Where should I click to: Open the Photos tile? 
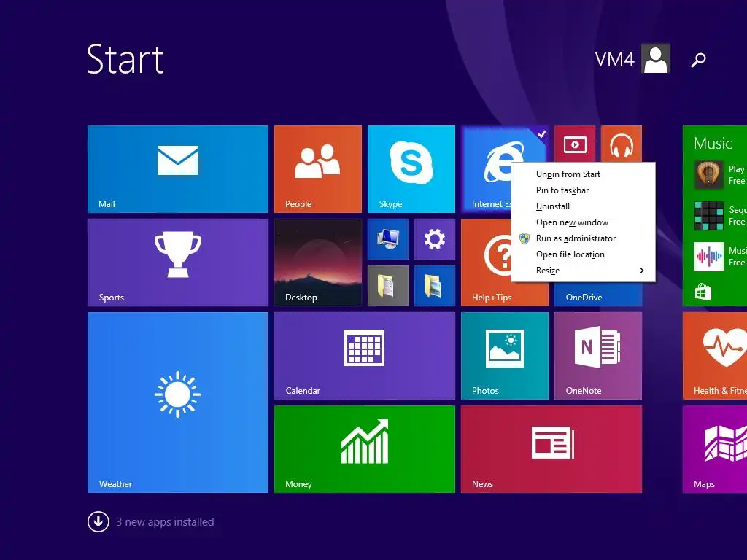(505, 356)
